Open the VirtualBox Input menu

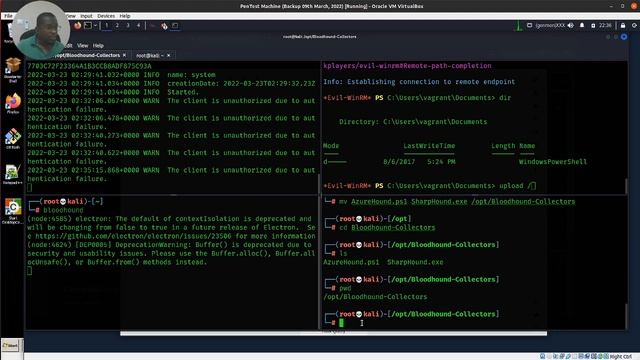pos(86,16)
